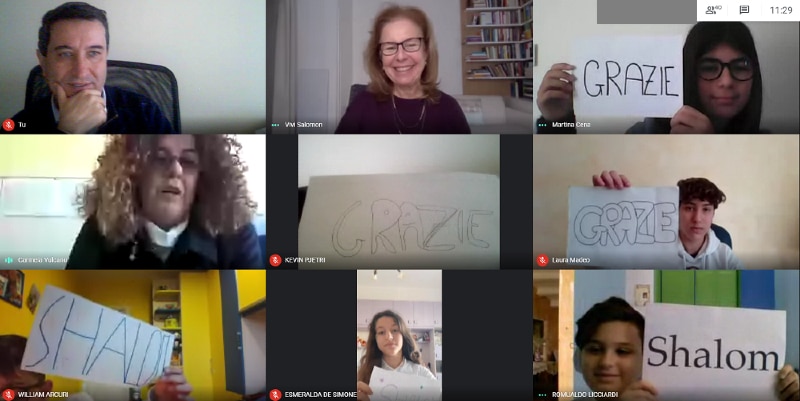This screenshot has height=401, width=800.
Task: Click your own muted mic icon
Action: [8, 124]
